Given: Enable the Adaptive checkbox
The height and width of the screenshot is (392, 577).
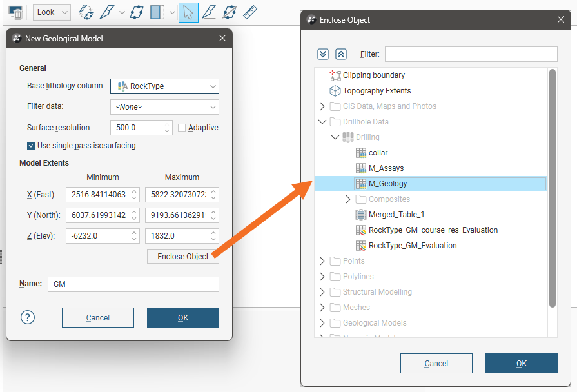Looking at the screenshot, I should pyautogui.click(x=182, y=128).
